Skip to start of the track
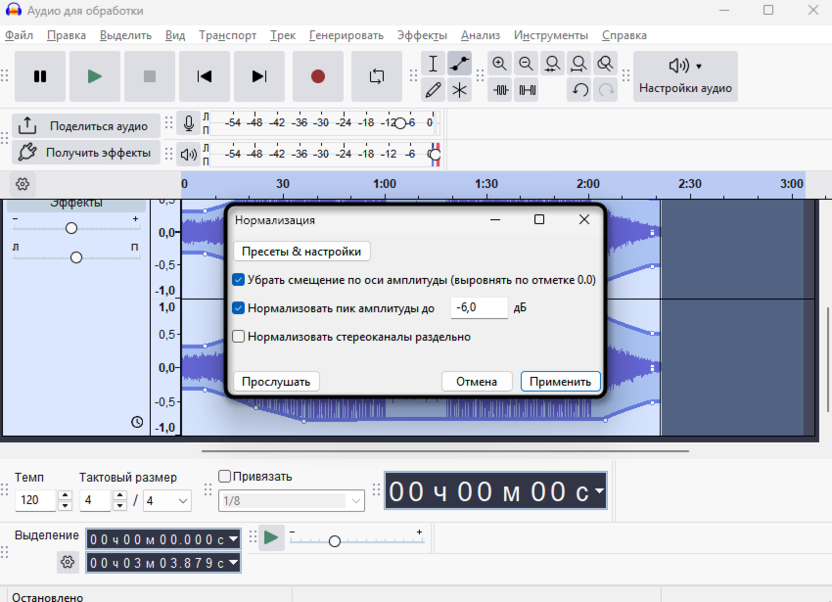The height and width of the screenshot is (602, 832). click(205, 76)
